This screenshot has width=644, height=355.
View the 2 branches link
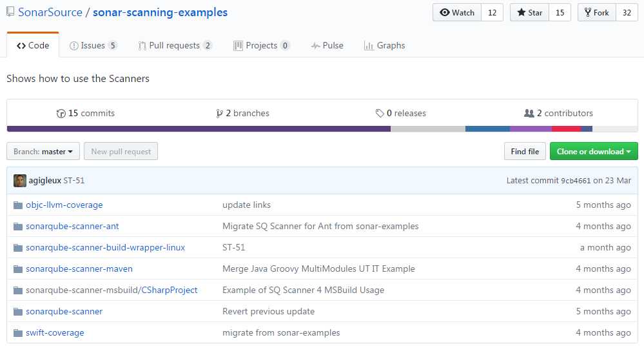point(243,113)
